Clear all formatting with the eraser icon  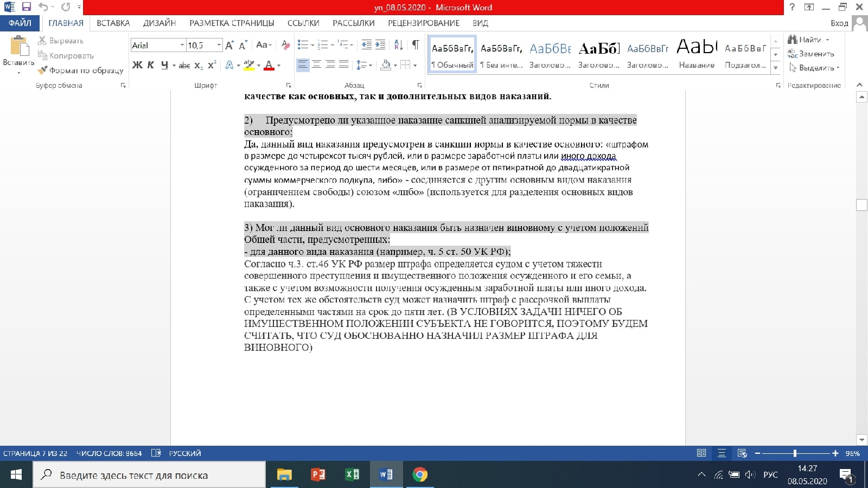[x=285, y=45]
